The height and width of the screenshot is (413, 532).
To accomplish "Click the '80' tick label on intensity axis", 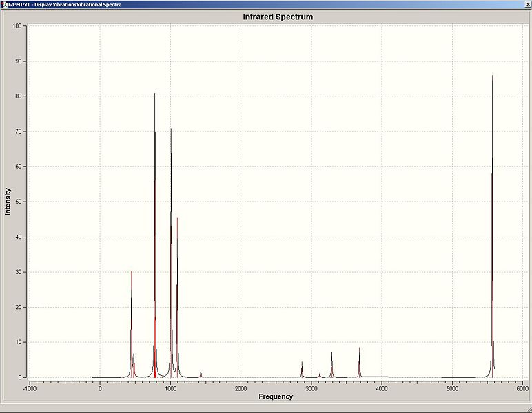I will tap(19, 96).
